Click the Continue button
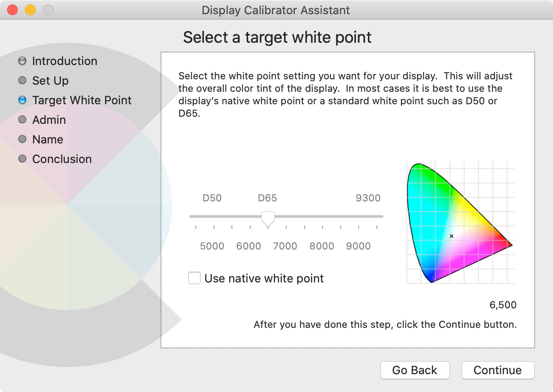Image resolution: width=553 pixels, height=392 pixels. (x=498, y=370)
